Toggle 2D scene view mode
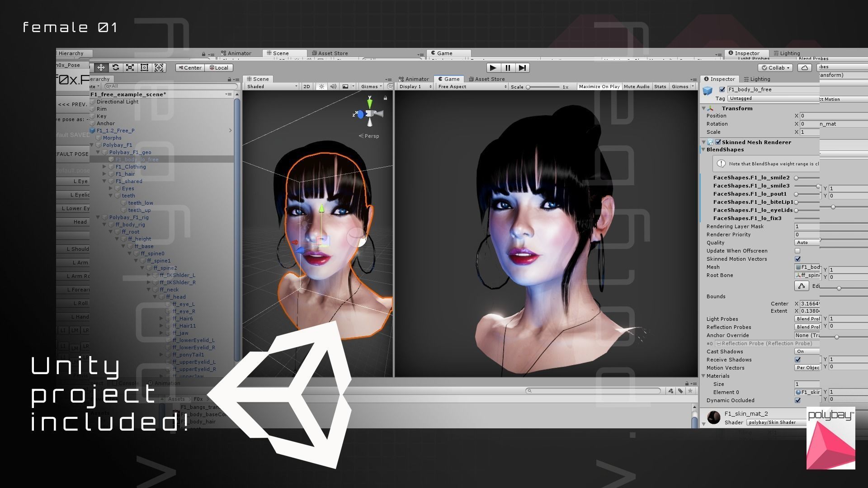Screen dimensions: 868x488 [x=307, y=87]
